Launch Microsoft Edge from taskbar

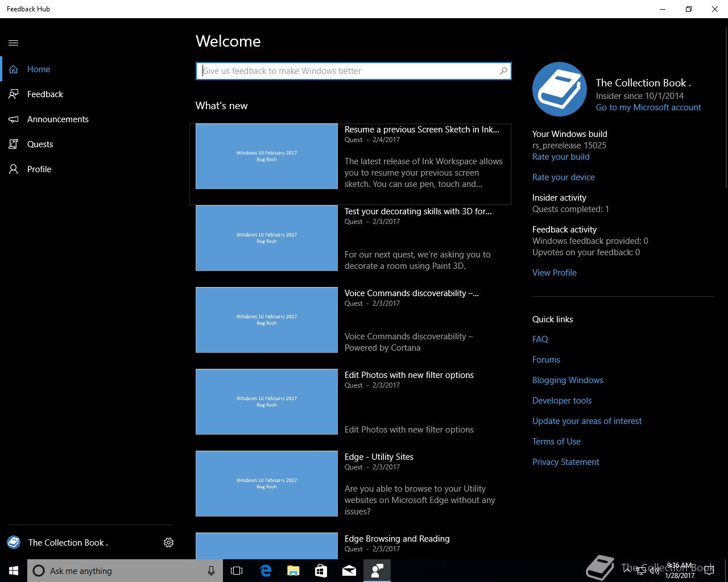click(x=266, y=571)
